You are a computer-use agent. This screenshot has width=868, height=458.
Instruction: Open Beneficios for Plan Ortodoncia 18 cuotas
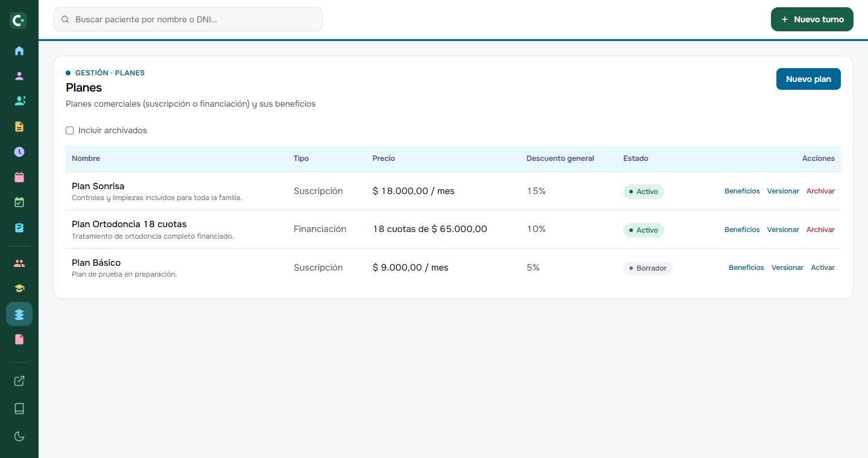(x=742, y=230)
